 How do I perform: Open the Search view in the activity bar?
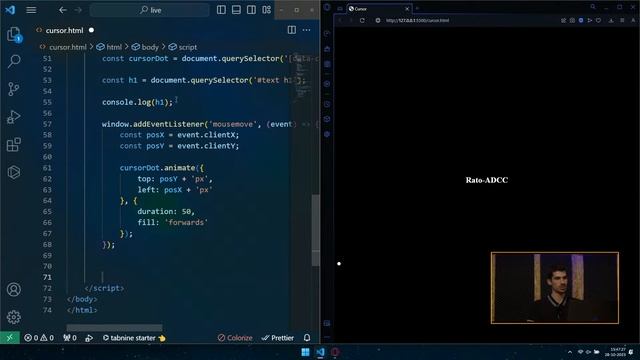tap(14, 61)
